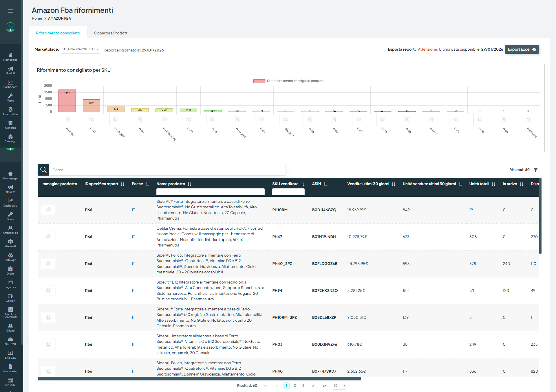The width and height of the screenshot is (556, 392).
Task: Open the Marketplace IT selector
Action: [x=80, y=49]
